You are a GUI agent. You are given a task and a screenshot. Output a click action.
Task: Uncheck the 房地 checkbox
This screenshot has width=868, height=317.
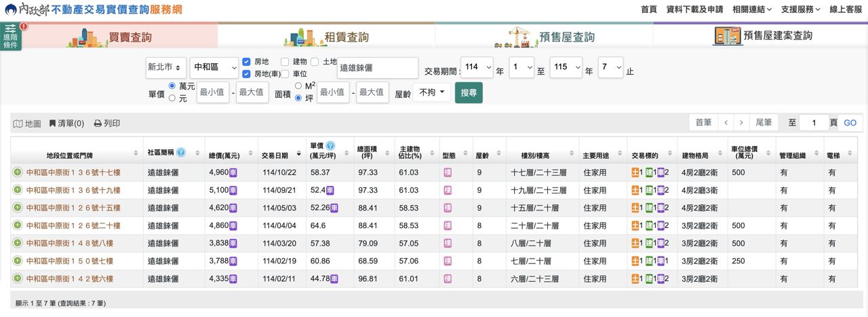click(247, 62)
